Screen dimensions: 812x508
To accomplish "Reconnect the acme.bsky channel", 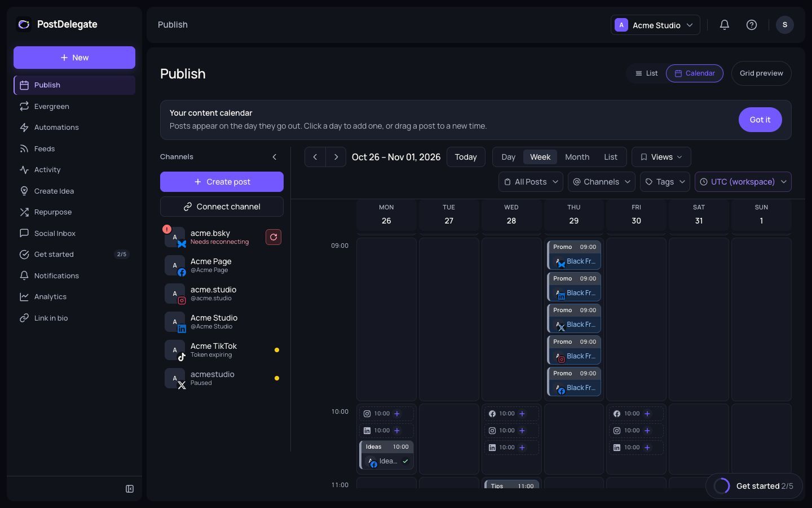I will (x=273, y=237).
